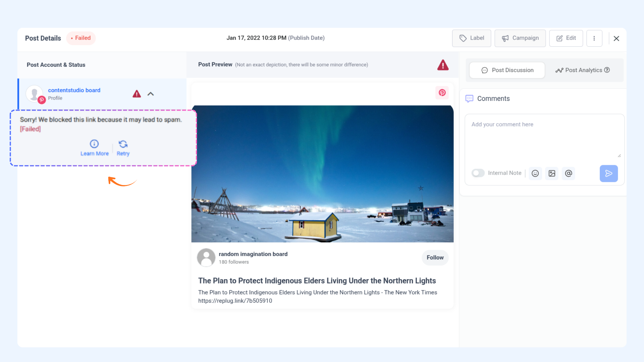Switch to Post Discussion tab
This screenshot has width=644, height=362.
(x=507, y=70)
